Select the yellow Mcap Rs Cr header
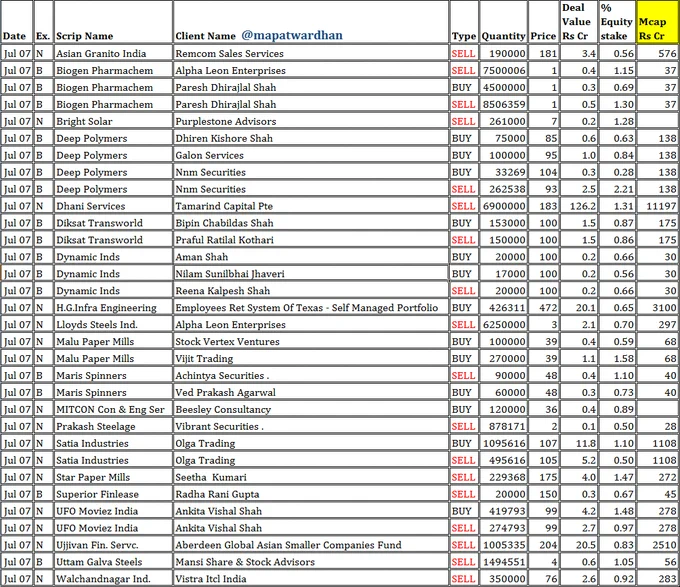The image size is (680, 587). 657,23
